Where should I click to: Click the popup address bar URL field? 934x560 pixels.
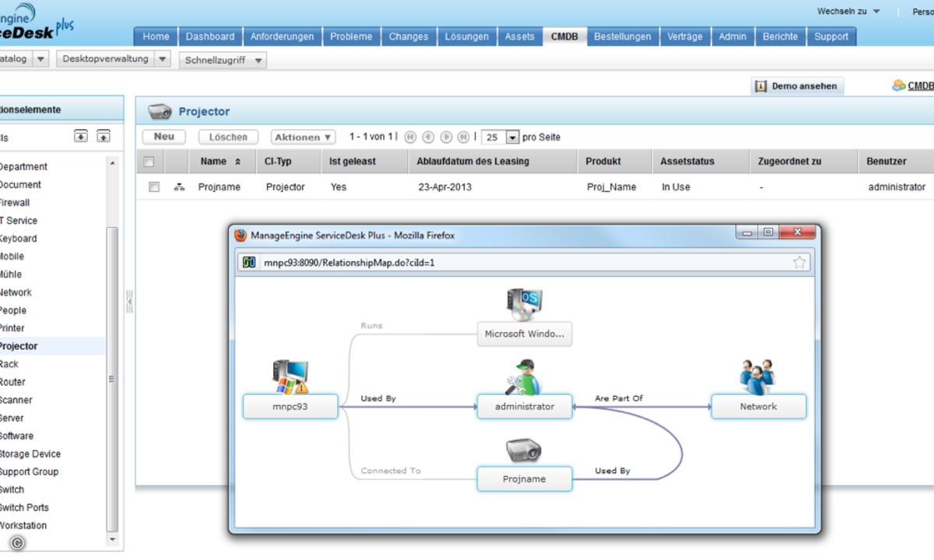525,262
